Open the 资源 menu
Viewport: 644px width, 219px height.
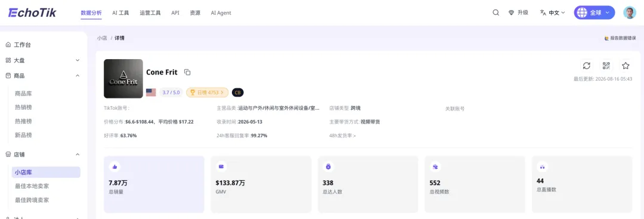pos(195,13)
